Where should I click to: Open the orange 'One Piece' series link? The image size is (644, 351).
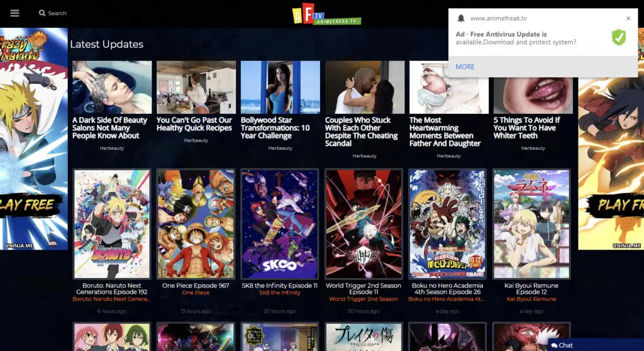(x=196, y=292)
